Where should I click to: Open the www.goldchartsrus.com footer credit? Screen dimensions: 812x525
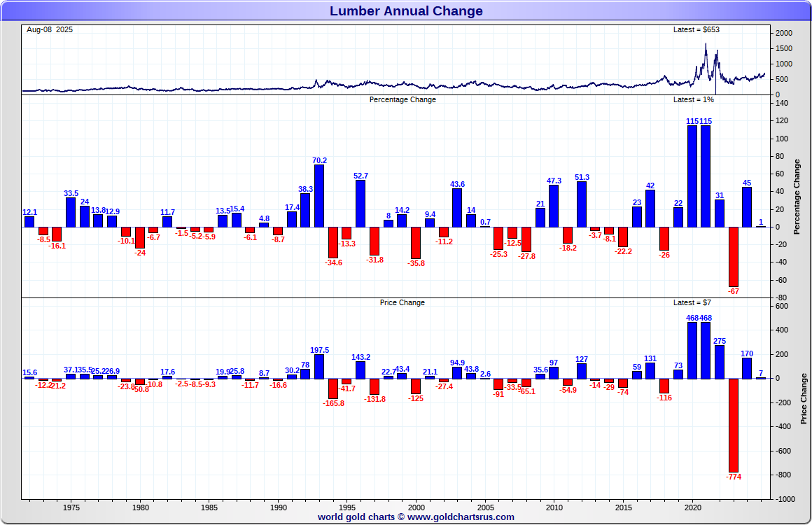pyautogui.click(x=461, y=517)
